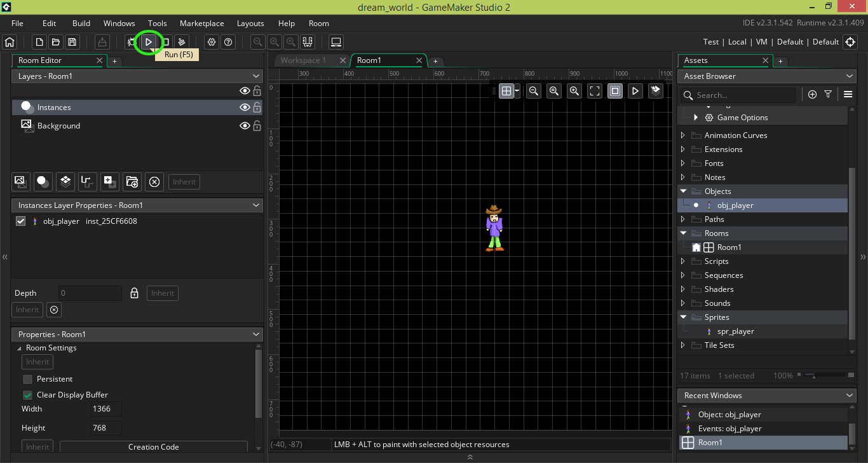Zoom in on the room editor canvas

[574, 91]
